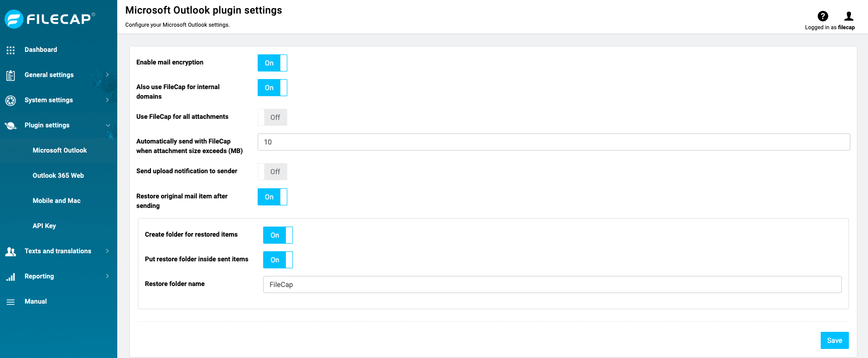Screen dimensions: 868x358
Task: Click the Plugin settings planet icon
Action: pos(11,125)
